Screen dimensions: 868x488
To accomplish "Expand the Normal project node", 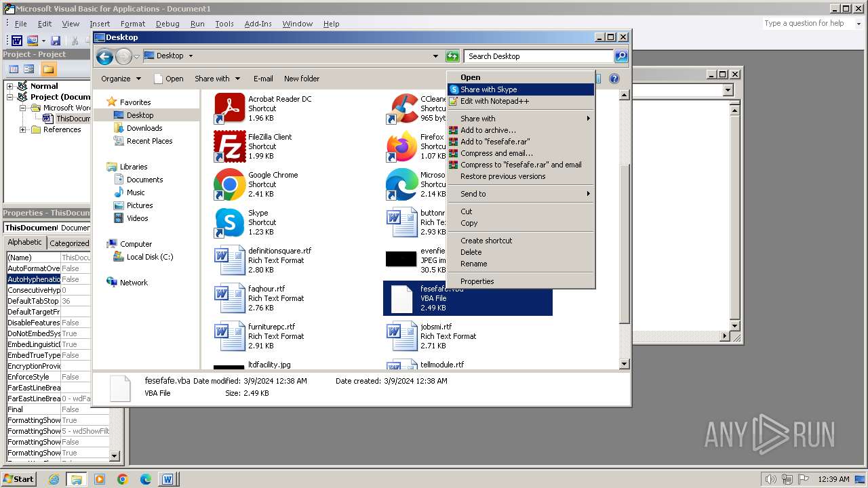I will point(9,86).
